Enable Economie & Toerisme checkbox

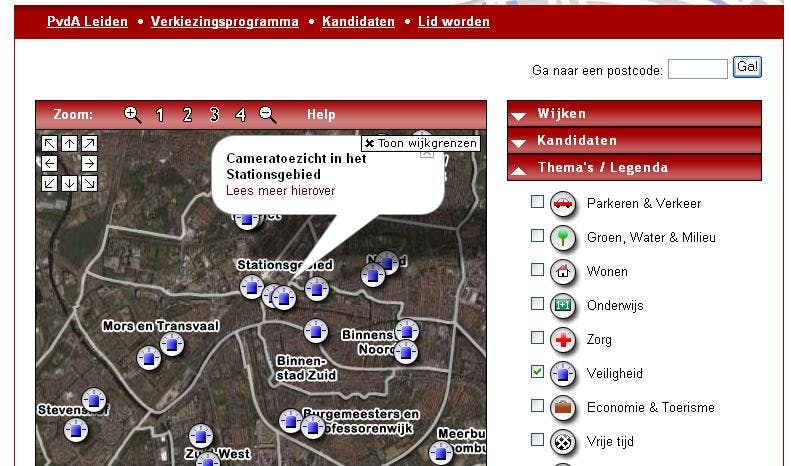(x=537, y=405)
